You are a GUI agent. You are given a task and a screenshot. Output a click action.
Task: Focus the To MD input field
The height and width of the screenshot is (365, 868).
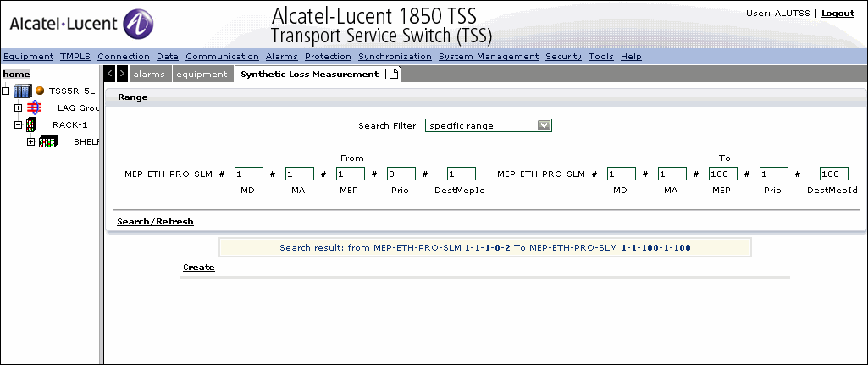tap(621, 174)
